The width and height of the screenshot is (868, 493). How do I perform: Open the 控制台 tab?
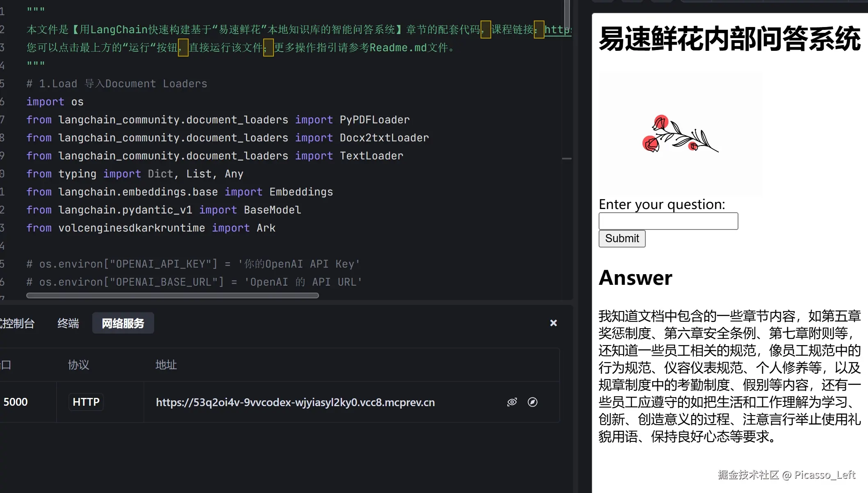tap(17, 323)
